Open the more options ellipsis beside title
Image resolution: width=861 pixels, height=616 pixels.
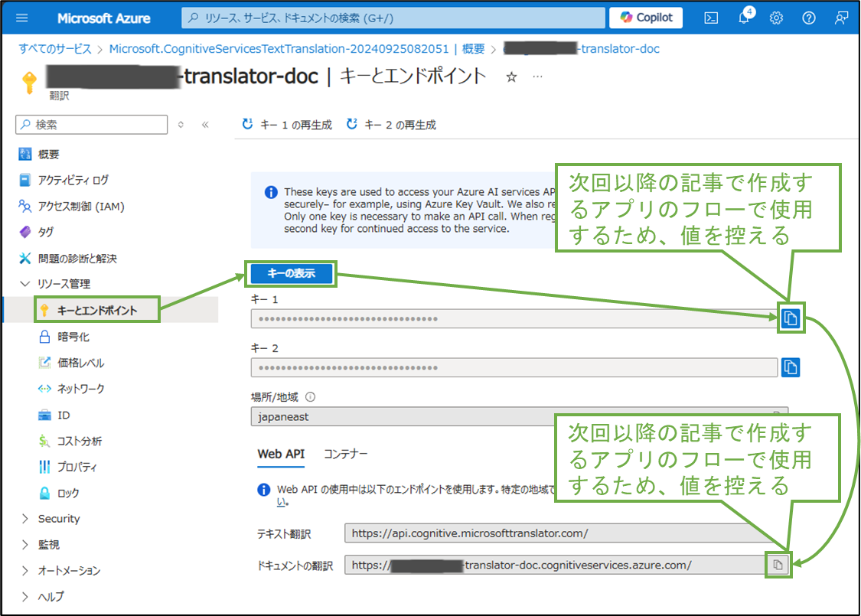(537, 77)
